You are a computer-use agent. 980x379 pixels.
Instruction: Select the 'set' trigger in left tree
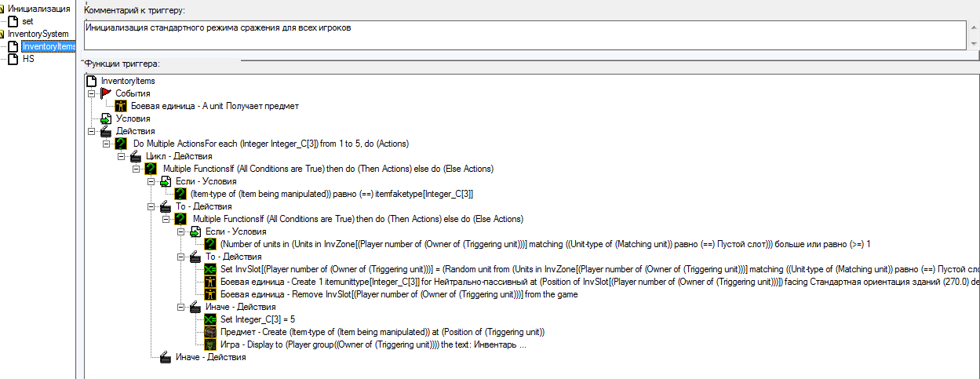pyautogui.click(x=27, y=21)
